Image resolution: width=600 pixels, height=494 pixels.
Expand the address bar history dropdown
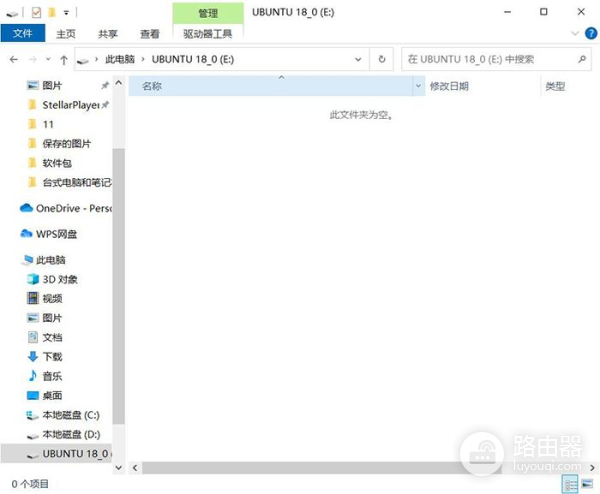pos(358,59)
